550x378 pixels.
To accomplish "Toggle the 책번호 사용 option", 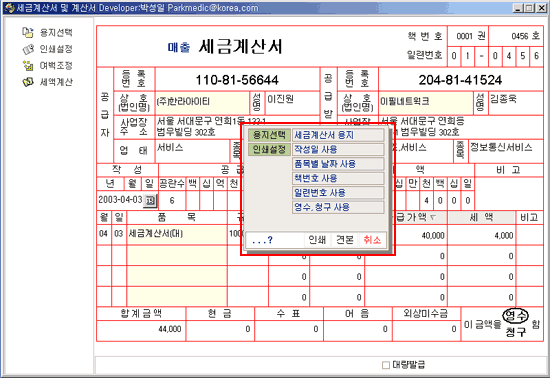I will pos(338,178).
